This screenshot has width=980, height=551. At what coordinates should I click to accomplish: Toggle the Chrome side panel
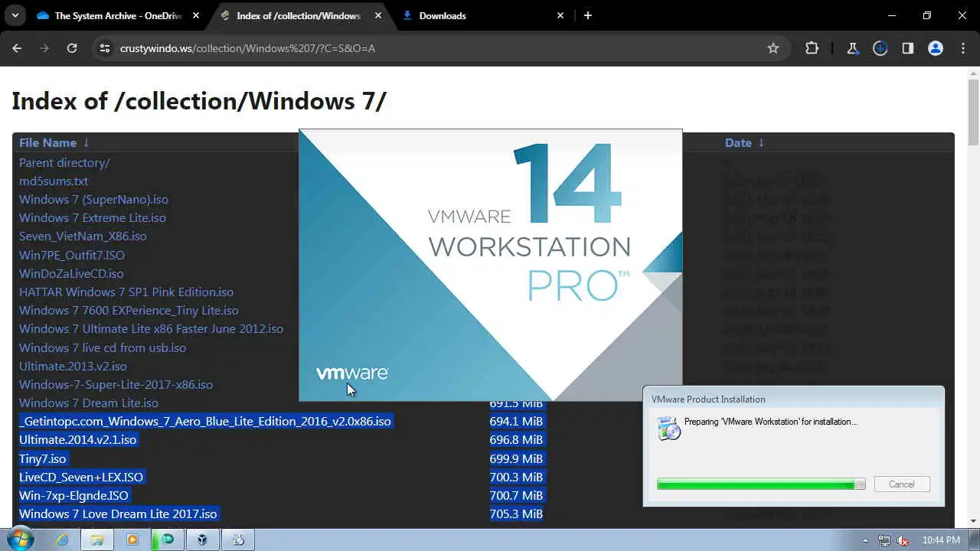coord(908,48)
